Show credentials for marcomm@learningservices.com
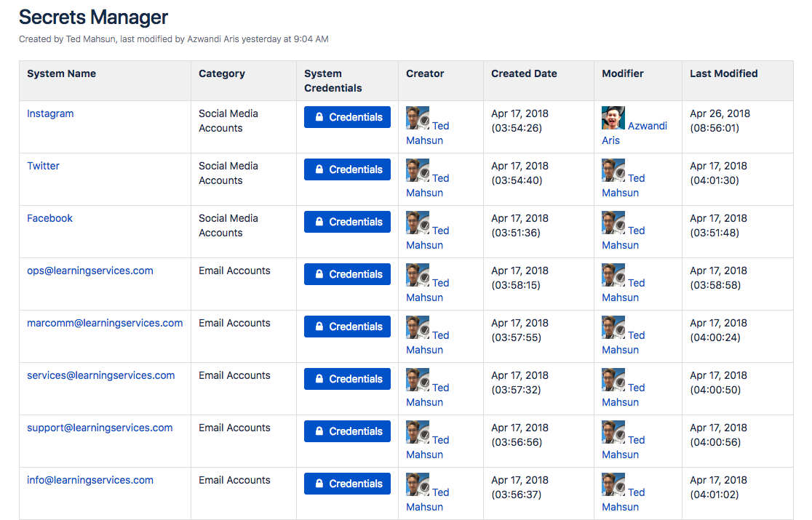The width and height of the screenshot is (812, 520). coord(348,326)
